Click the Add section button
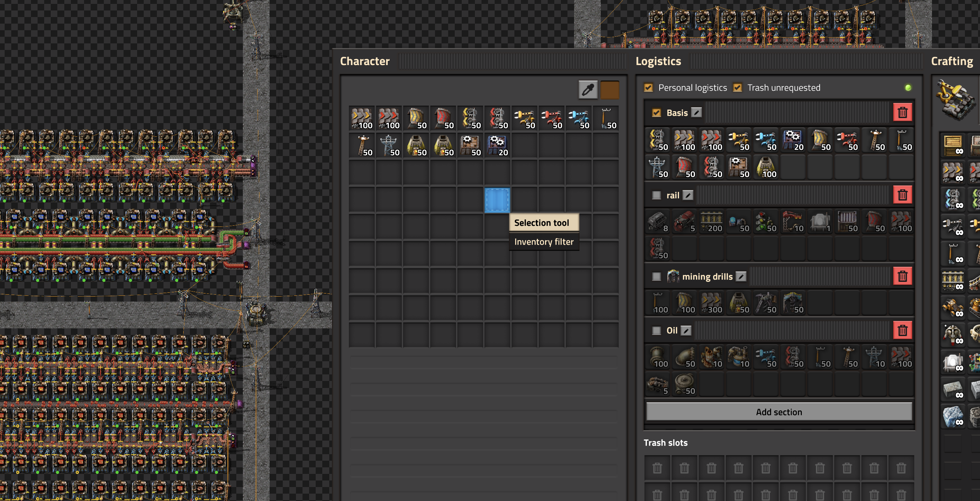This screenshot has height=501, width=980. 779,412
